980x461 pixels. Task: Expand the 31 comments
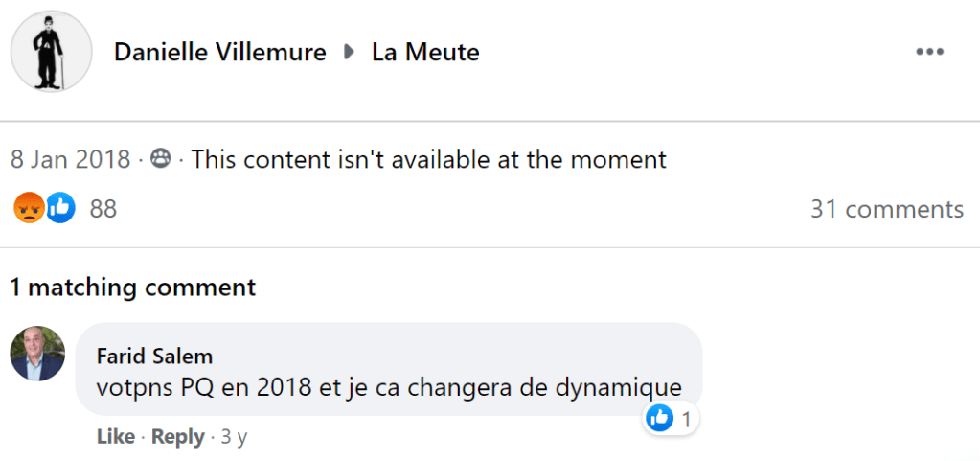tap(886, 209)
